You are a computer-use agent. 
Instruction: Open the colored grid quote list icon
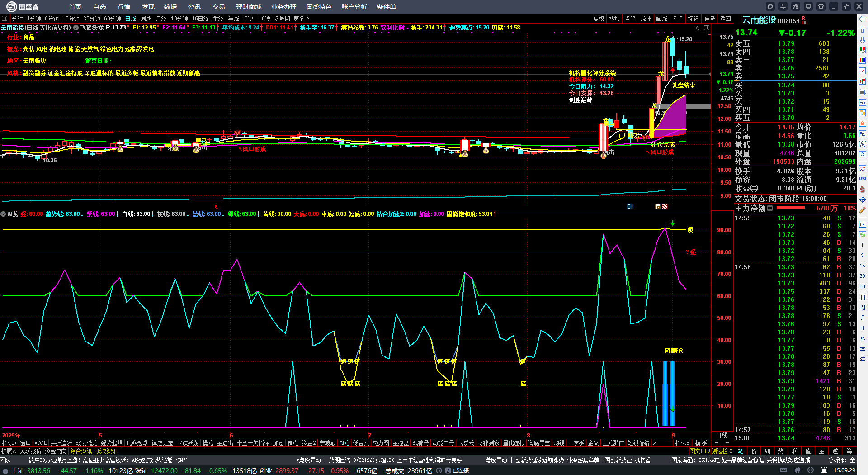(863, 61)
